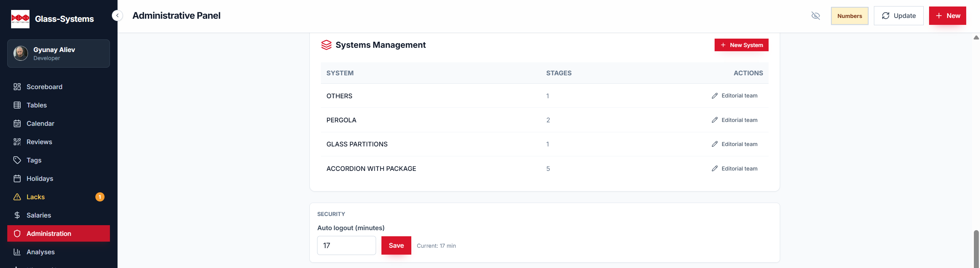This screenshot has width=980, height=268.
Task: Select Holidays from the sidebar
Action: [59, 179]
